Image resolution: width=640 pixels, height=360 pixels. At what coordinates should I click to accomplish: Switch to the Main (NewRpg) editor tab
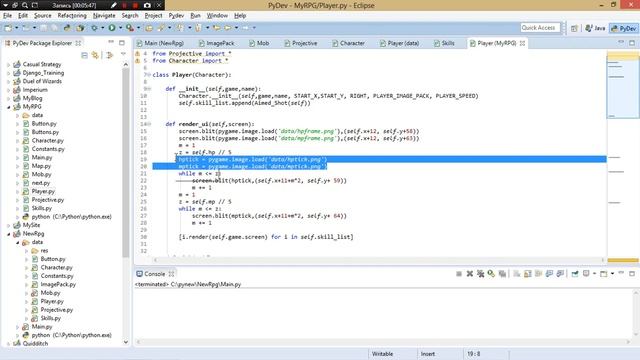(x=160, y=43)
